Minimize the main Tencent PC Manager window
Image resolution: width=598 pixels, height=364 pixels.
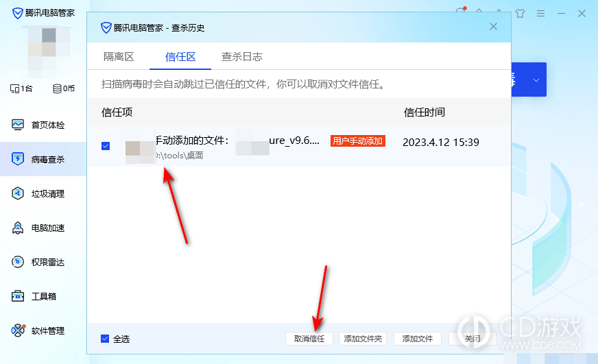(561, 13)
